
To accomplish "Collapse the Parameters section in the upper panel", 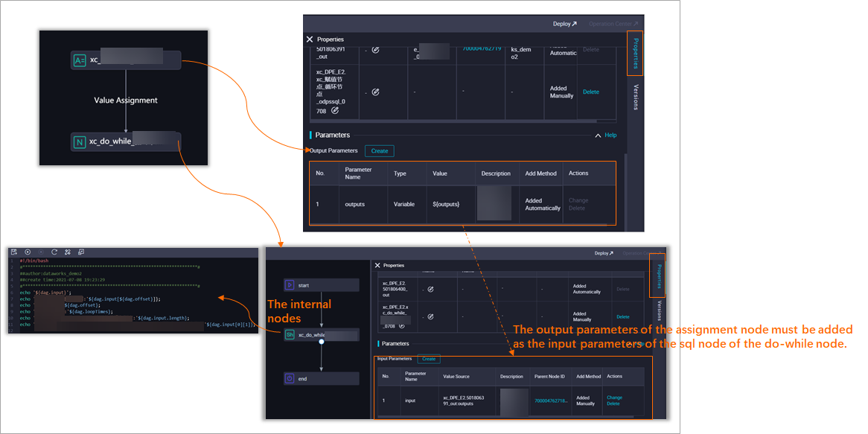I will point(598,135).
